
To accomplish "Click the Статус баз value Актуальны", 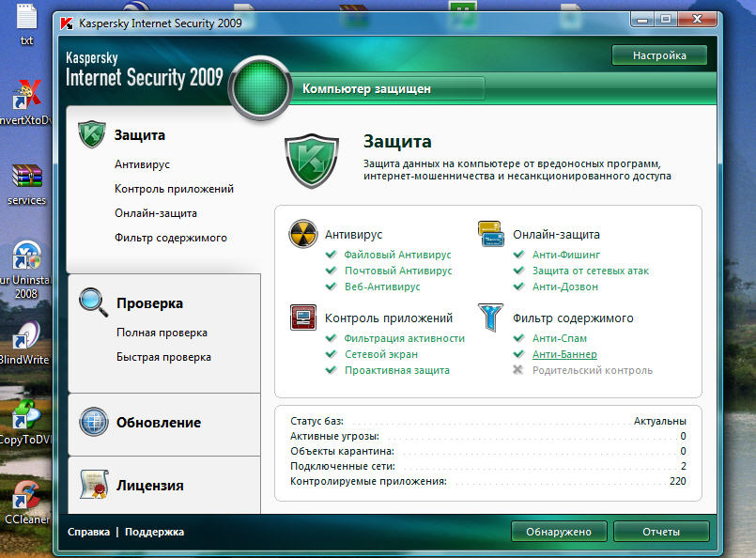I will [x=659, y=421].
